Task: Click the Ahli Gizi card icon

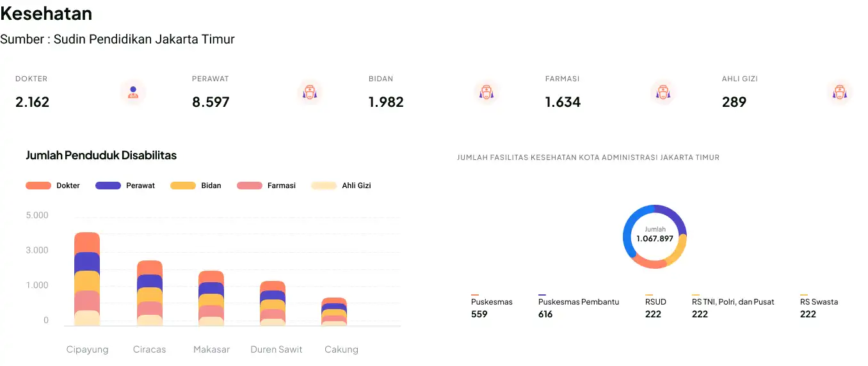Action: tap(839, 92)
